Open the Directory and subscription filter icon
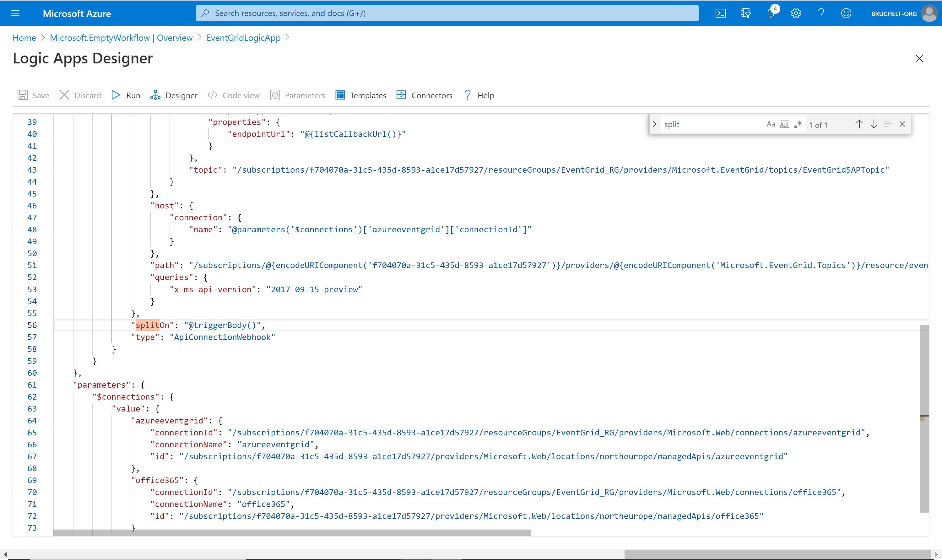This screenshot has height=560, width=942. (745, 13)
